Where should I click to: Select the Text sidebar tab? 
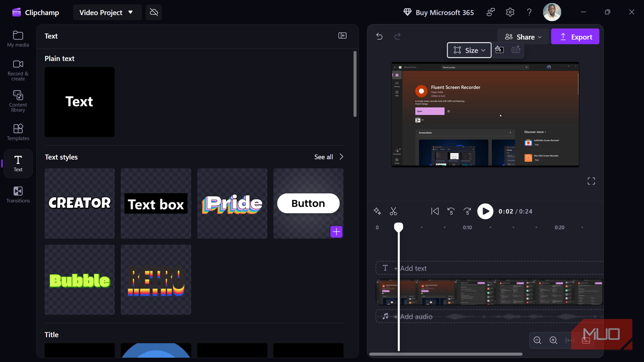pyautogui.click(x=18, y=163)
